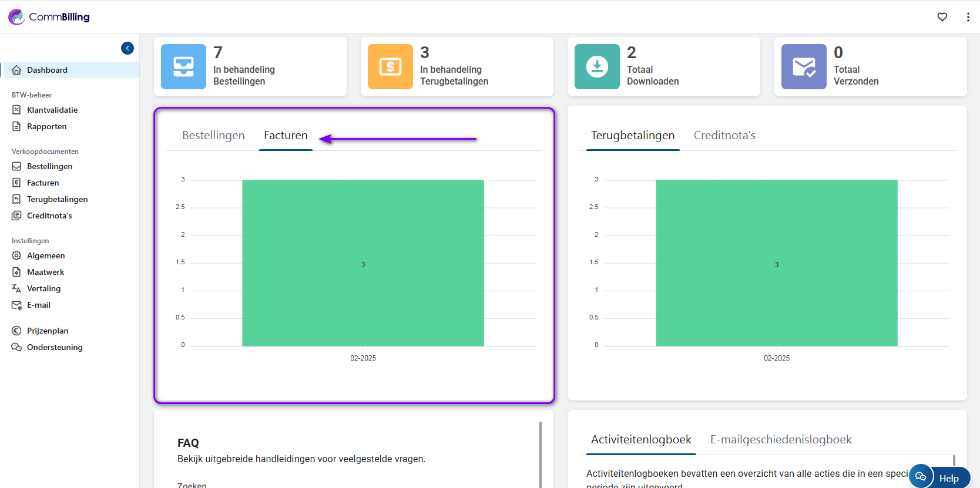The height and width of the screenshot is (488, 980).
Task: Open Klantvalidatie in the sidebar
Action: pyautogui.click(x=52, y=110)
